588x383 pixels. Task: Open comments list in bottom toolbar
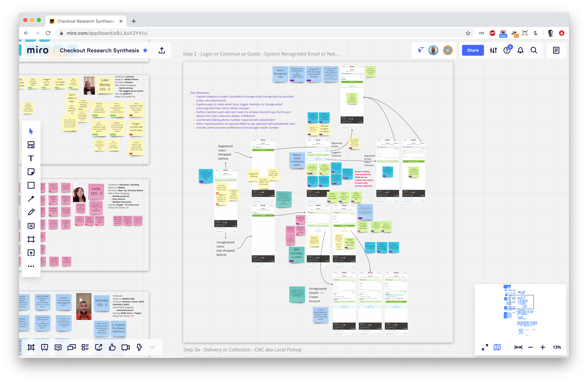(x=58, y=347)
